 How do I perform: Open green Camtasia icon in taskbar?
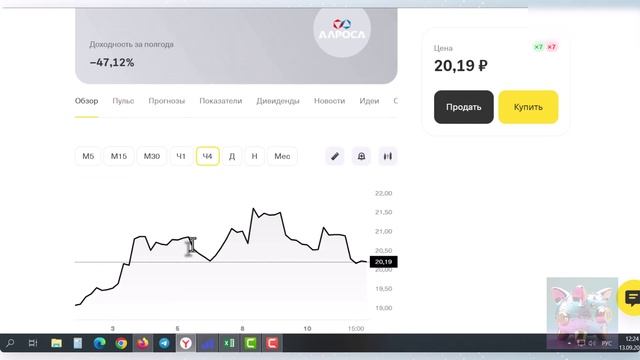click(251, 343)
